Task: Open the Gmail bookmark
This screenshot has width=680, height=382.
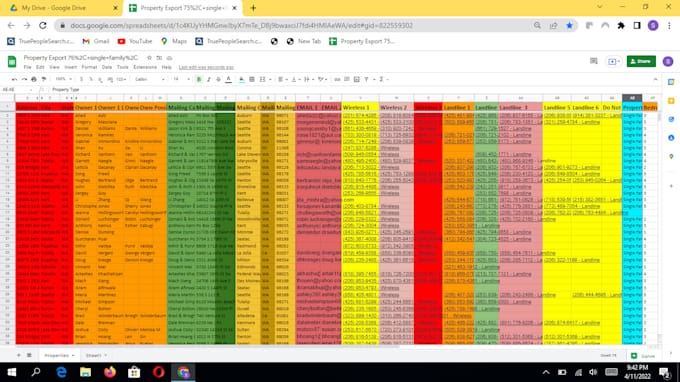Action: coord(96,41)
